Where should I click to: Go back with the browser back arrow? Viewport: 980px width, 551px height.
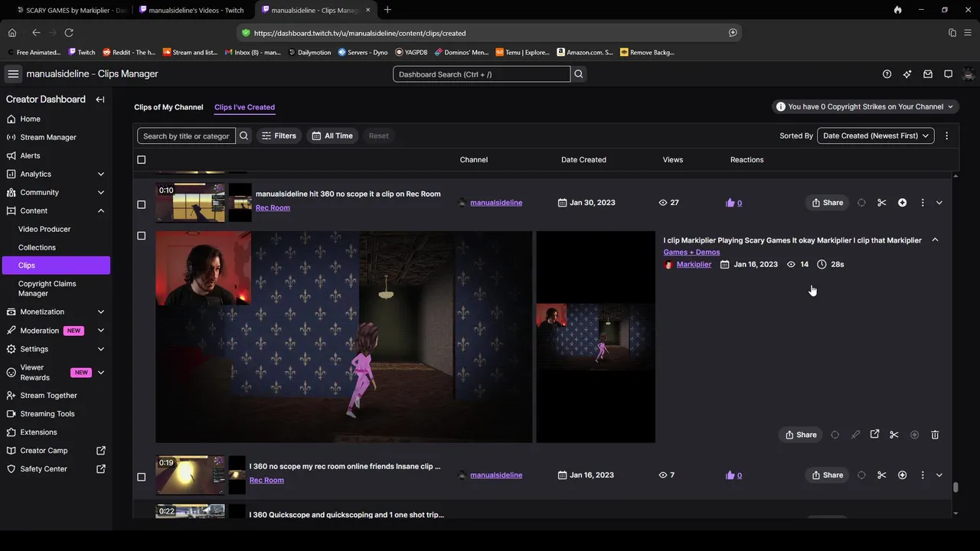(36, 33)
